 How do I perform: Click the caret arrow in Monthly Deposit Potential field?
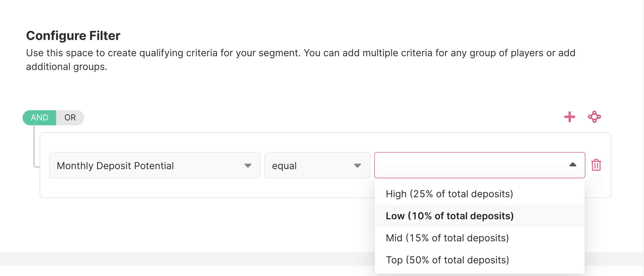[248, 166]
